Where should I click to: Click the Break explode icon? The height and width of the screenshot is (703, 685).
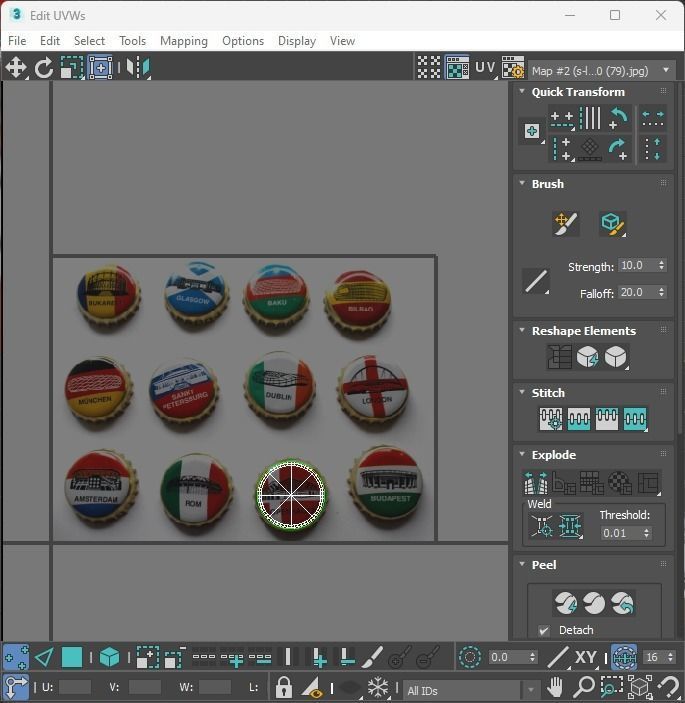[536, 483]
